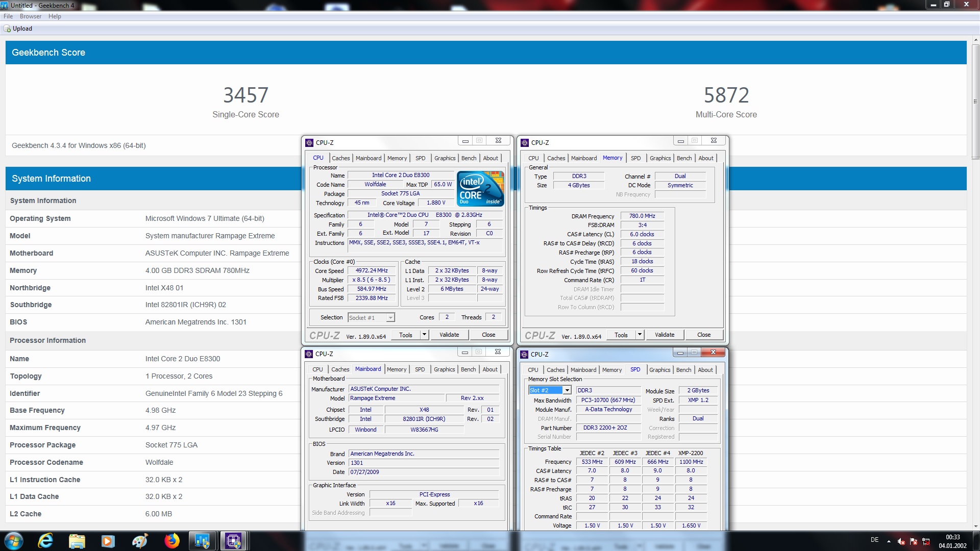Switch to CPU tab in the Motherboard CPU-Z window
This screenshot has height=551, width=980.
pyautogui.click(x=317, y=369)
